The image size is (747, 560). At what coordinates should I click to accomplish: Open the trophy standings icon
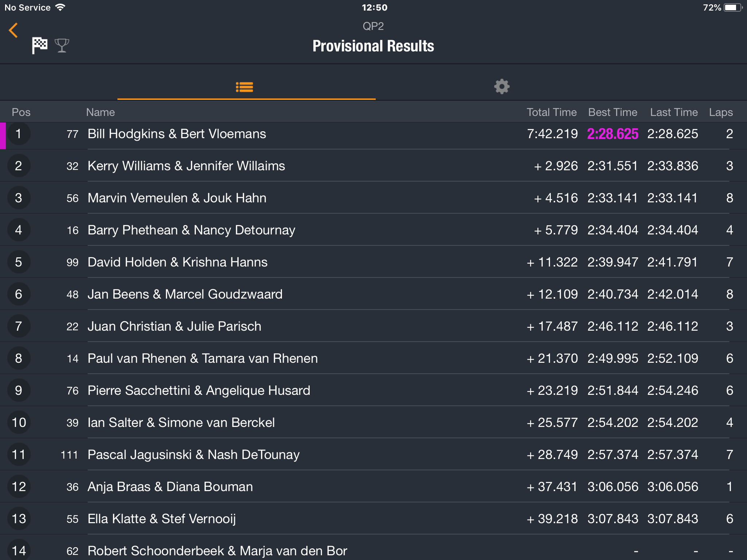click(x=62, y=46)
